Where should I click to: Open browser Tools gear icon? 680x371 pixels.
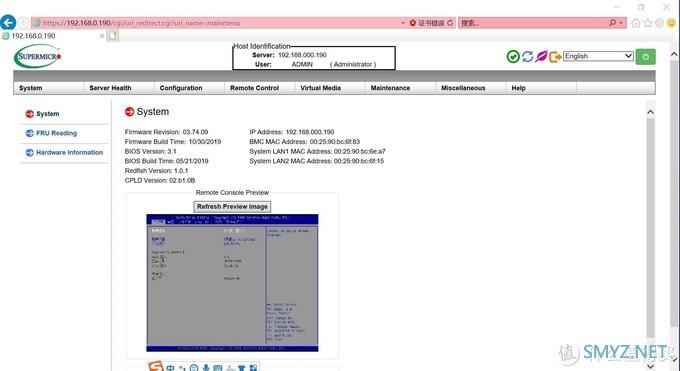660,23
